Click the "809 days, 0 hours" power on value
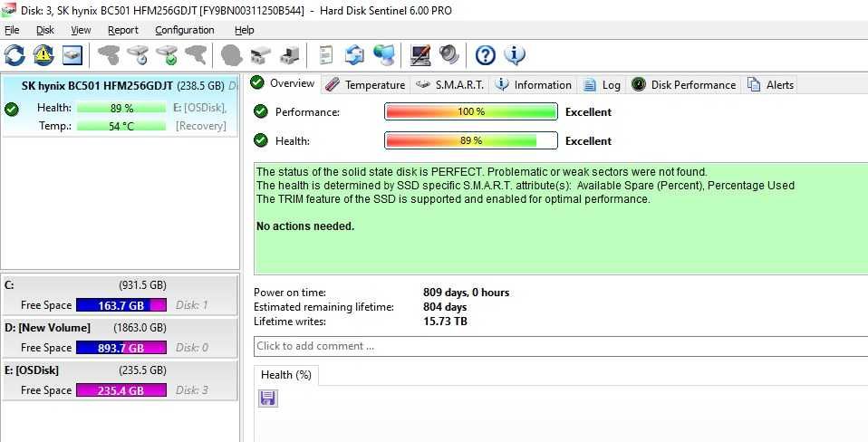868x442 pixels. coord(466,293)
